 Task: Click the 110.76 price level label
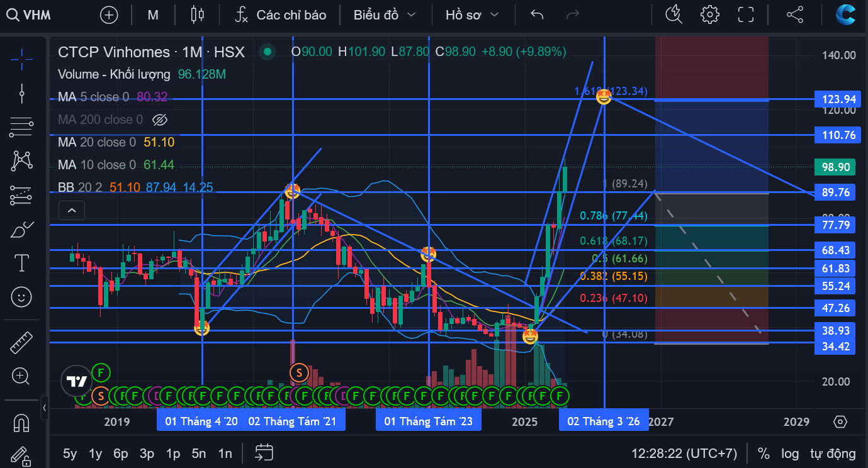(x=836, y=135)
